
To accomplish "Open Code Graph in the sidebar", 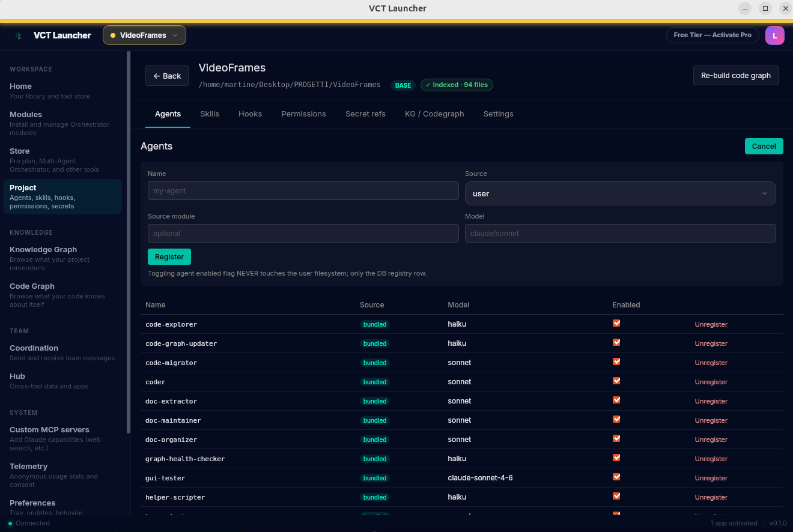I will click(62, 295).
